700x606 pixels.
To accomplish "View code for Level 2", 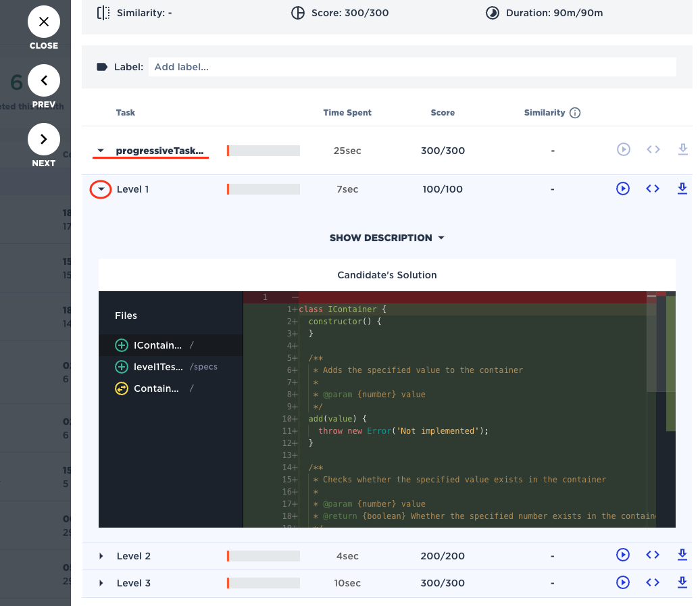I will pyautogui.click(x=653, y=555).
